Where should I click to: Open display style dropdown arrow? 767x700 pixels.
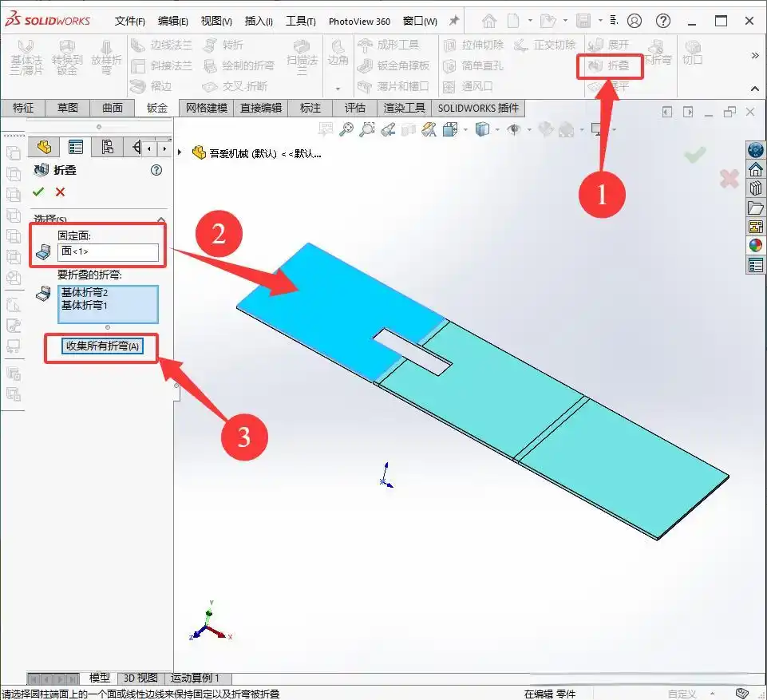point(497,129)
